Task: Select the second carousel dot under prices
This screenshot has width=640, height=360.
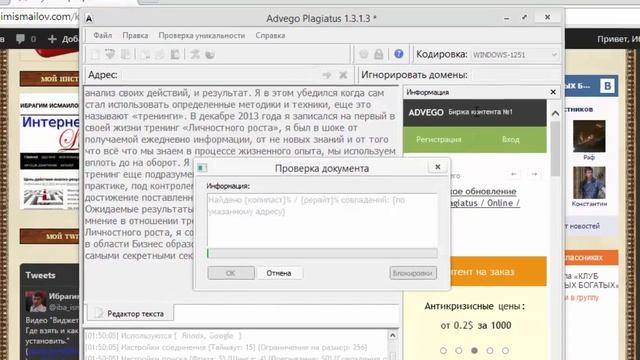Action: (x=459, y=351)
